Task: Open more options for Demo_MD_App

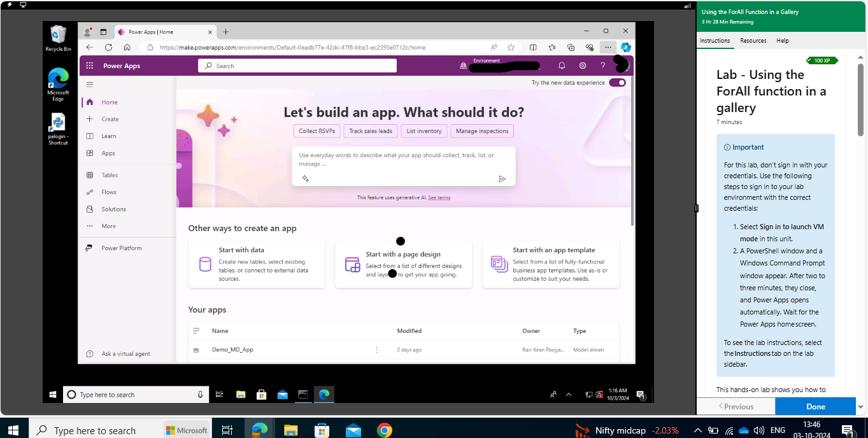Action: 376,350
